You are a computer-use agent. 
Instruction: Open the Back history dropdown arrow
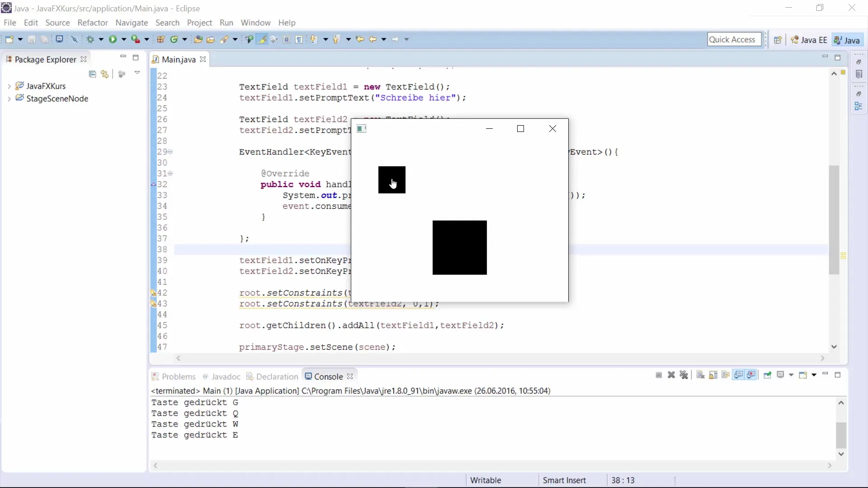(384, 40)
